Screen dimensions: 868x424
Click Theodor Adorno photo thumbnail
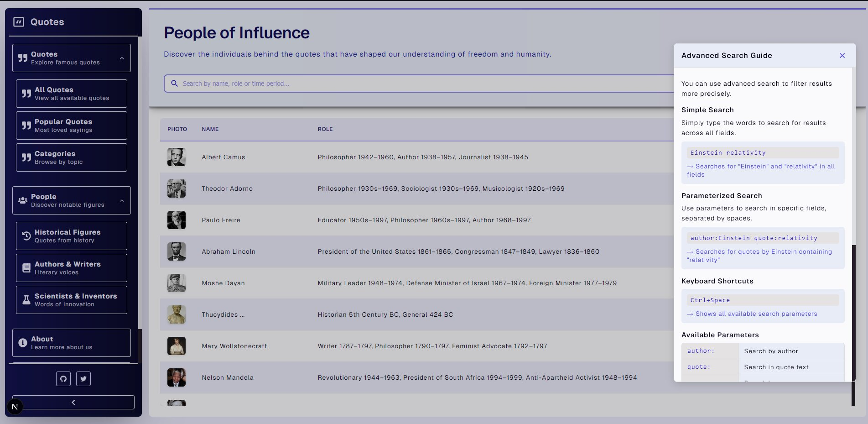click(x=177, y=188)
